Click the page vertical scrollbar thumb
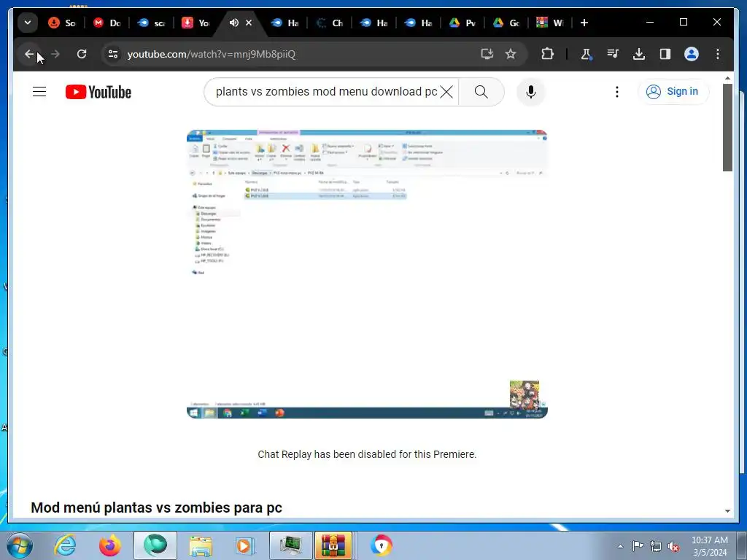Screen dimensions: 747x560 tap(727, 127)
